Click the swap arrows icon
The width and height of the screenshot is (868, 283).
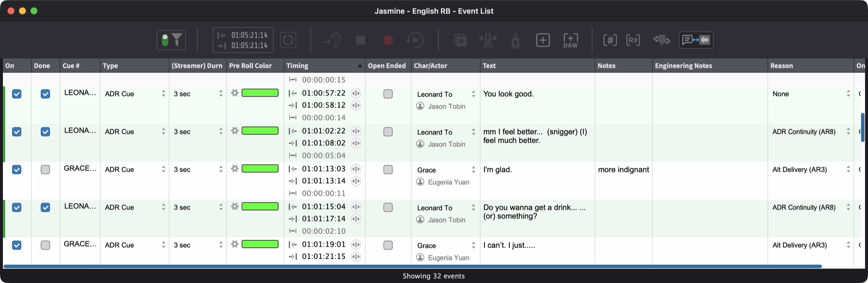(x=662, y=40)
